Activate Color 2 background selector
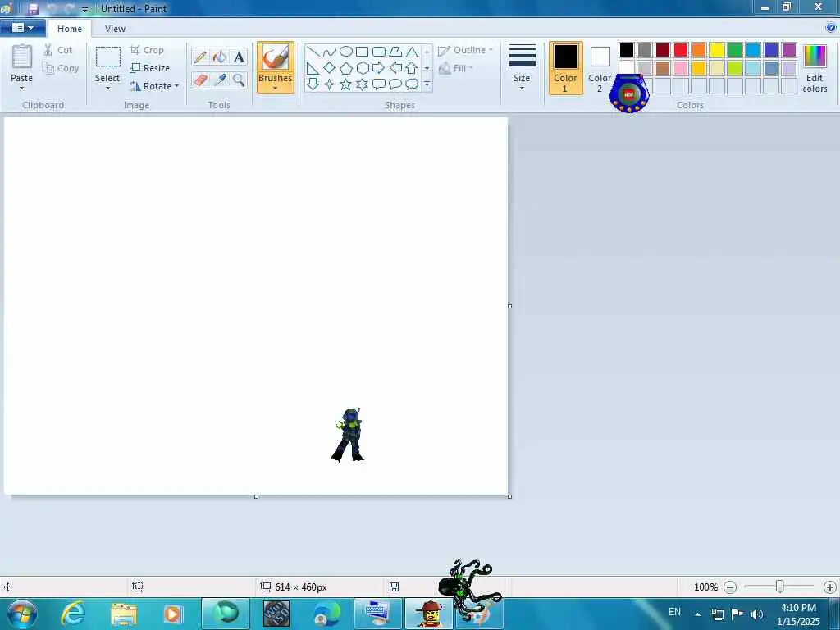 pyautogui.click(x=600, y=68)
